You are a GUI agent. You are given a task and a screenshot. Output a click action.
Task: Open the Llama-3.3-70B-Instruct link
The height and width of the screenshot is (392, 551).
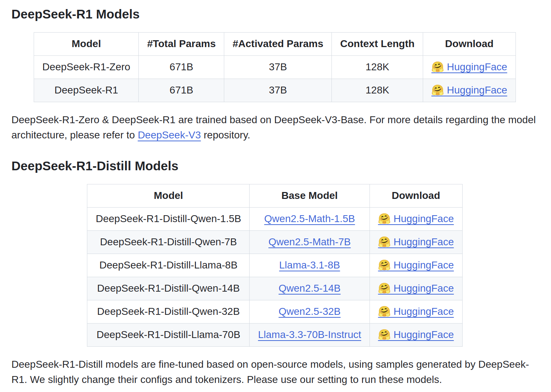(309, 335)
